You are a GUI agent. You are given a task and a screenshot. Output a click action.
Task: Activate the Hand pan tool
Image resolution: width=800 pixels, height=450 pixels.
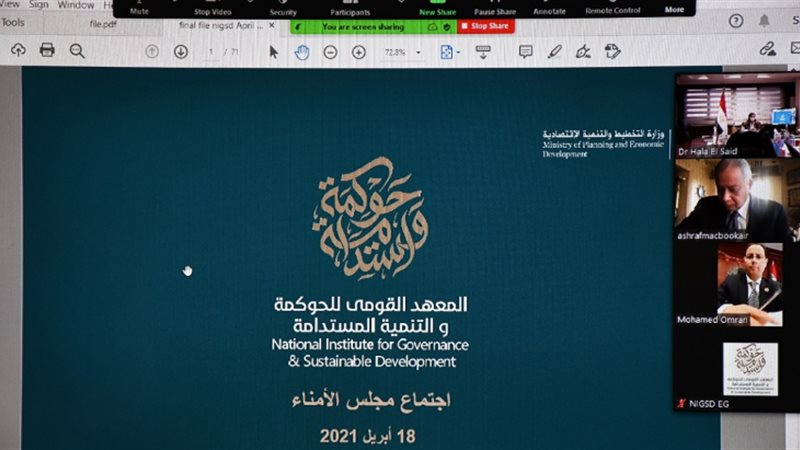pyautogui.click(x=302, y=52)
